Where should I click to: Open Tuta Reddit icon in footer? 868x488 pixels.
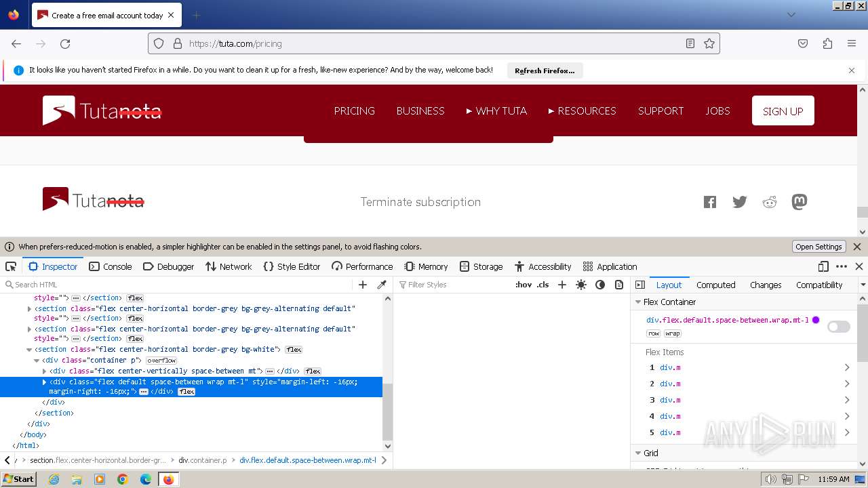(770, 202)
